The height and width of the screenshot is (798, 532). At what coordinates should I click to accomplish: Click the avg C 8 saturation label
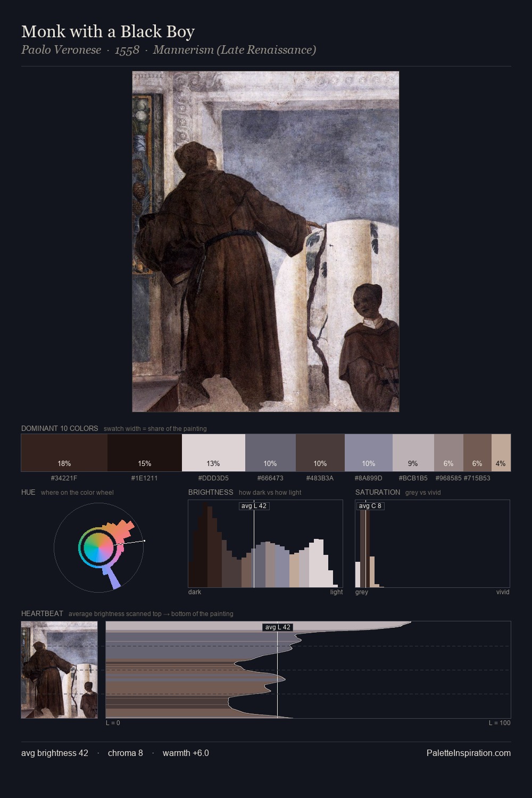(370, 506)
